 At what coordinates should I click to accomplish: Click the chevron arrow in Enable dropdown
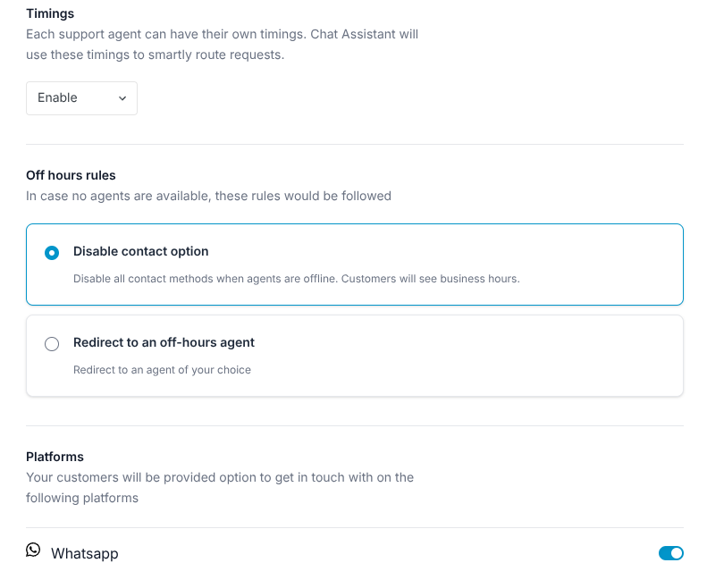tap(122, 98)
